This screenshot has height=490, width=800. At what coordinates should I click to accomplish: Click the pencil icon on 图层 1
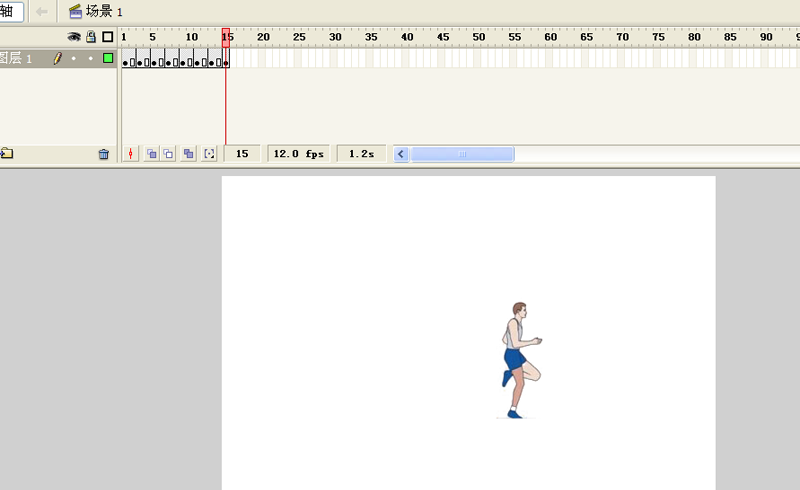pos(58,59)
